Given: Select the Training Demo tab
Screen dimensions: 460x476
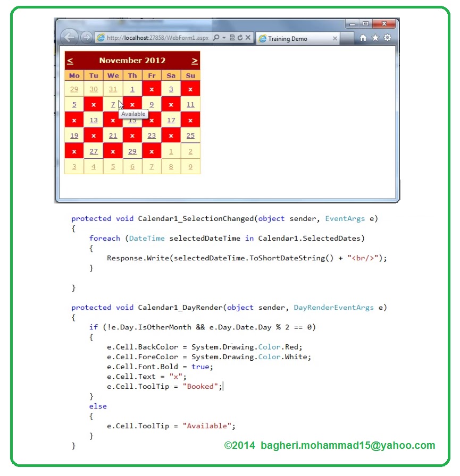Looking at the screenshot, I should 297,39.
